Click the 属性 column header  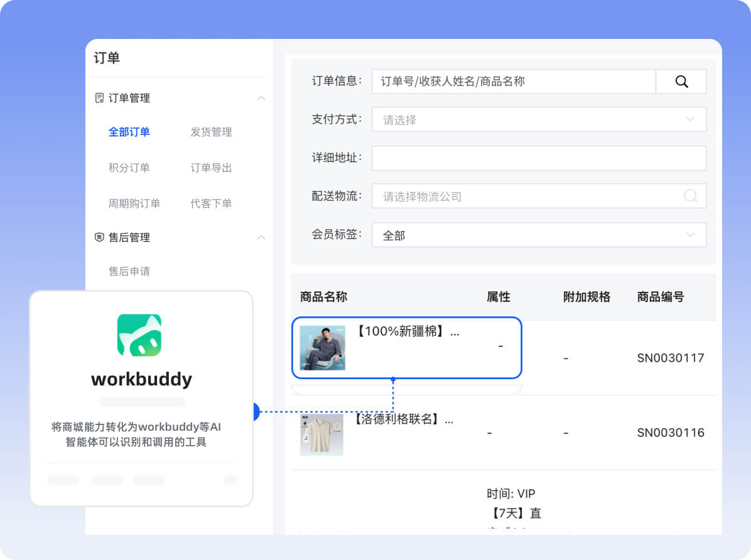click(x=498, y=297)
